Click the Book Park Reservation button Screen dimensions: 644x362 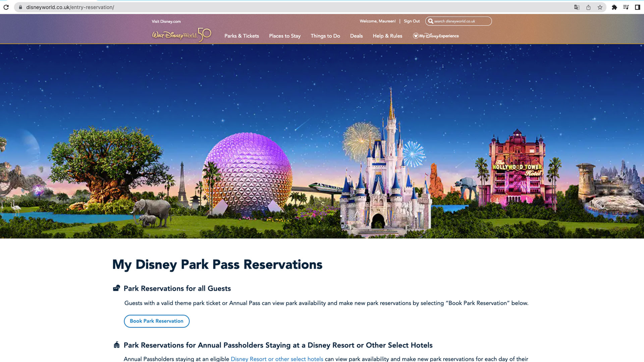157,321
